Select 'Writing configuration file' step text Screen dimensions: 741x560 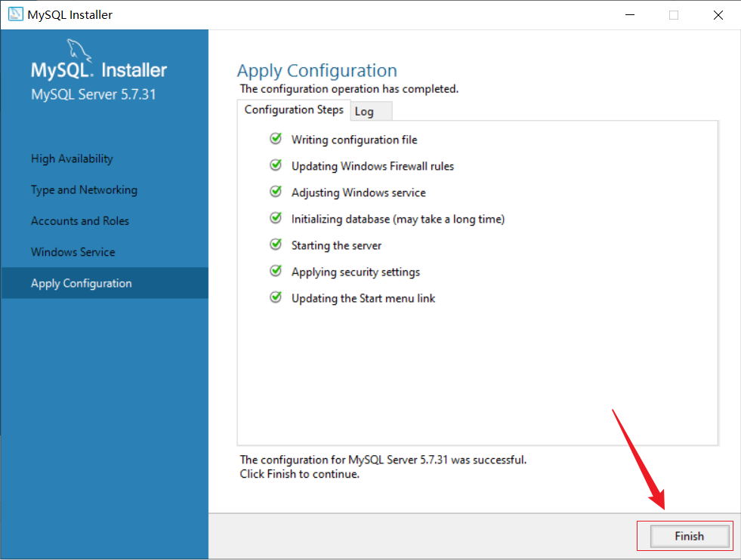[354, 140]
